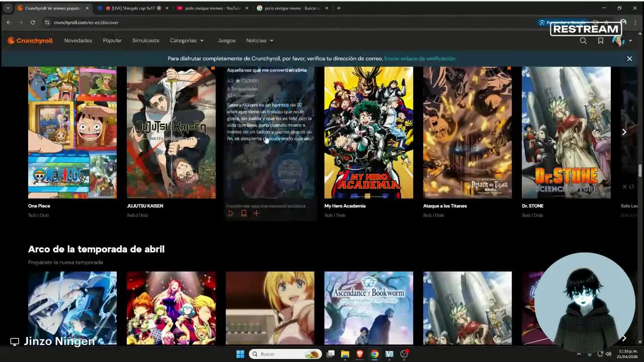
Task: Click the Preguntar a Google button
Action: pyautogui.click(x=562, y=23)
